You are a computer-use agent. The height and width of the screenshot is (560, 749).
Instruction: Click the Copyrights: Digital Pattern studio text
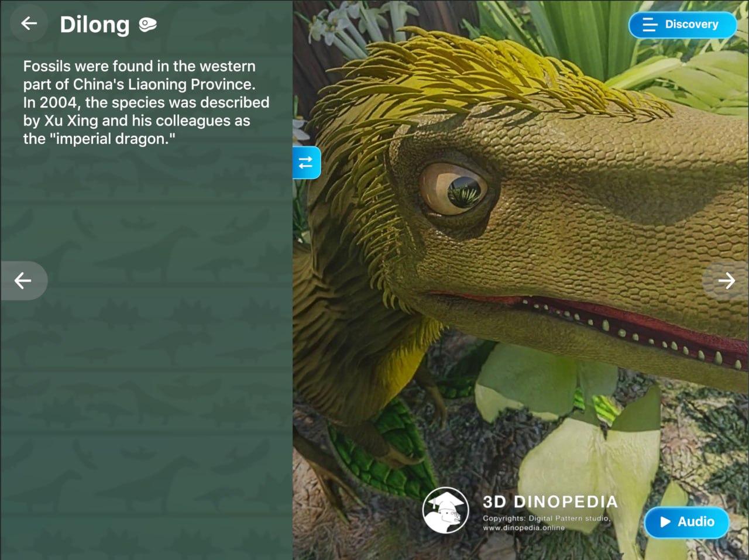(x=547, y=518)
